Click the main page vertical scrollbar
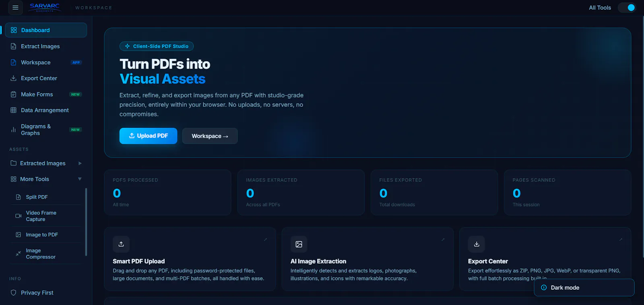This screenshot has height=305, width=644. 643,137
